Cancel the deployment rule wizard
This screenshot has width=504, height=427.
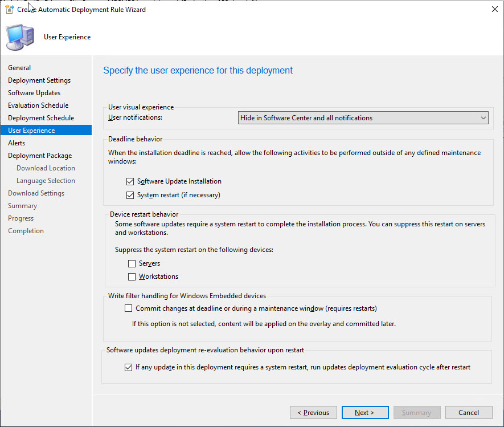click(468, 413)
